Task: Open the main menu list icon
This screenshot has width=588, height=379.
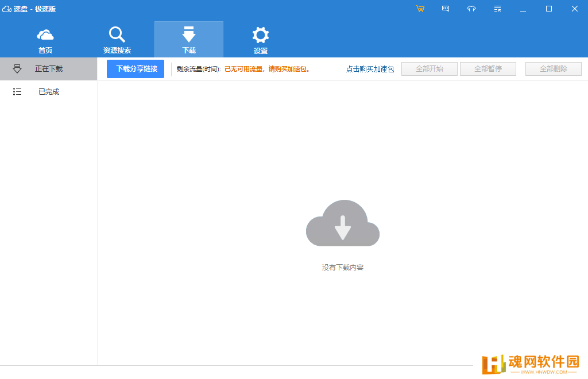Action: click(x=497, y=9)
